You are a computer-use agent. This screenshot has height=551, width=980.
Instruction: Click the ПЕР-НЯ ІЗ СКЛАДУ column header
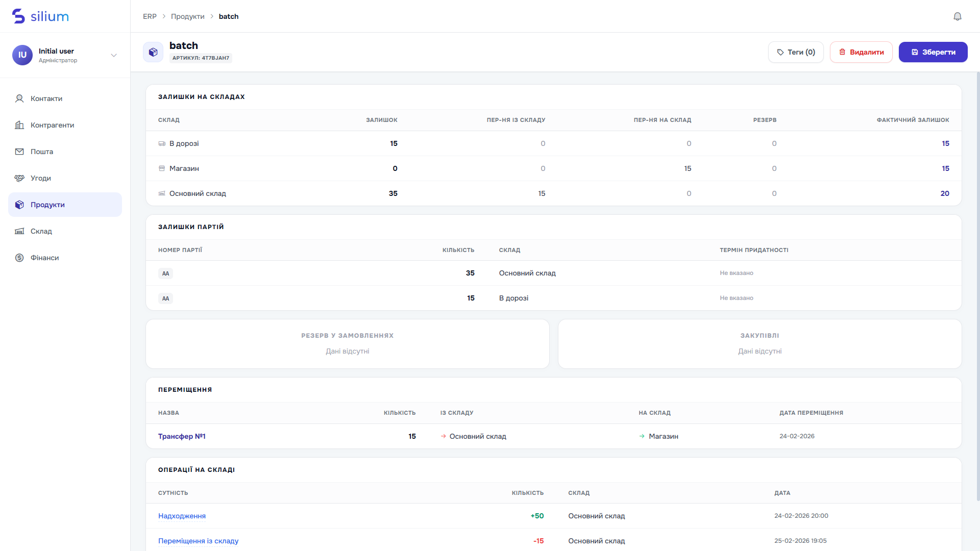pyautogui.click(x=516, y=120)
